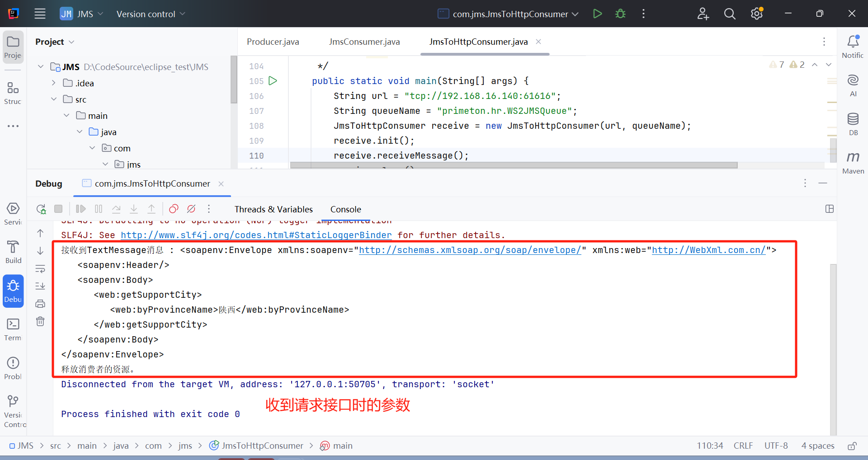Switch to Threads & Variables tab
868x460 pixels.
coord(273,209)
